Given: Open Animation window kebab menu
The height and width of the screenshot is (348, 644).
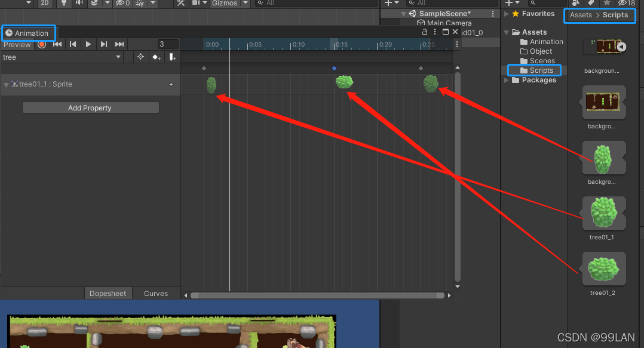Looking at the screenshot, I should click(434, 32).
